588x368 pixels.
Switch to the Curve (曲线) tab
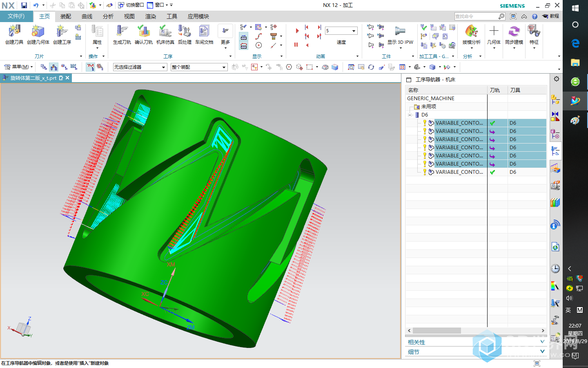click(87, 16)
